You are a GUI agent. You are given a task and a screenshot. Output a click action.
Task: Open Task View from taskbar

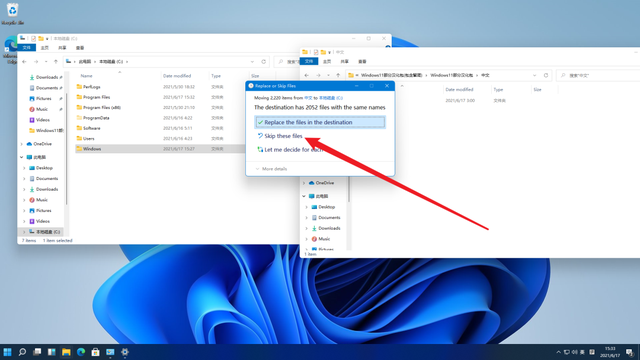pos(37,352)
